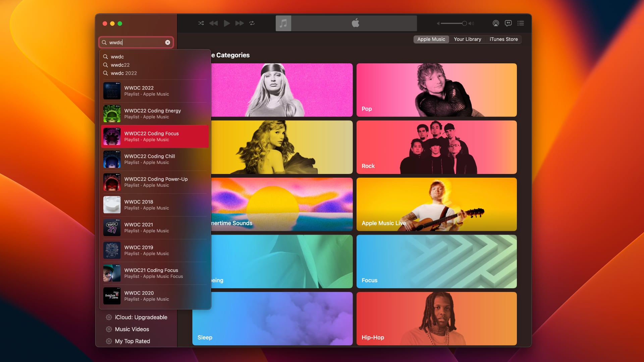Open the Focus category card
Image resolution: width=644 pixels, height=362 pixels.
[436, 261]
